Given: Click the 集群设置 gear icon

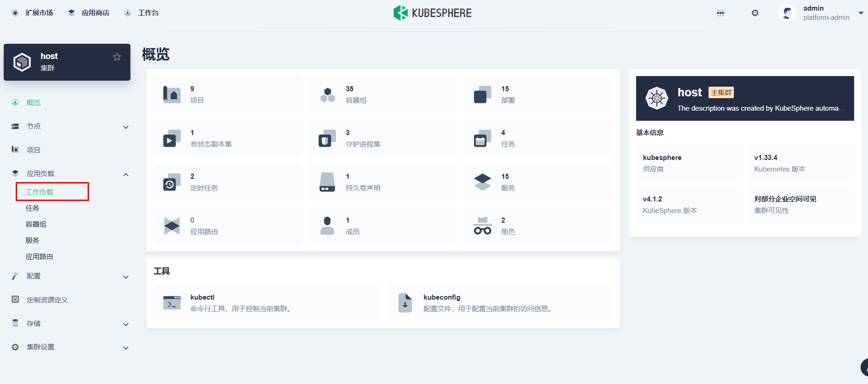Looking at the screenshot, I should click(15, 347).
